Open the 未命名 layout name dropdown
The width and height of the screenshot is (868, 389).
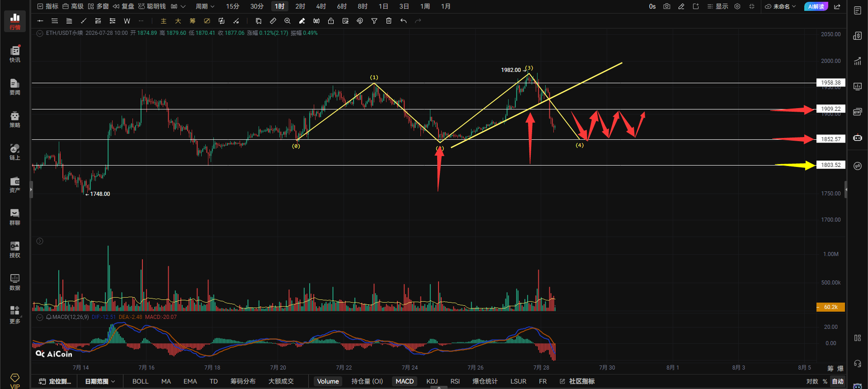pos(780,6)
